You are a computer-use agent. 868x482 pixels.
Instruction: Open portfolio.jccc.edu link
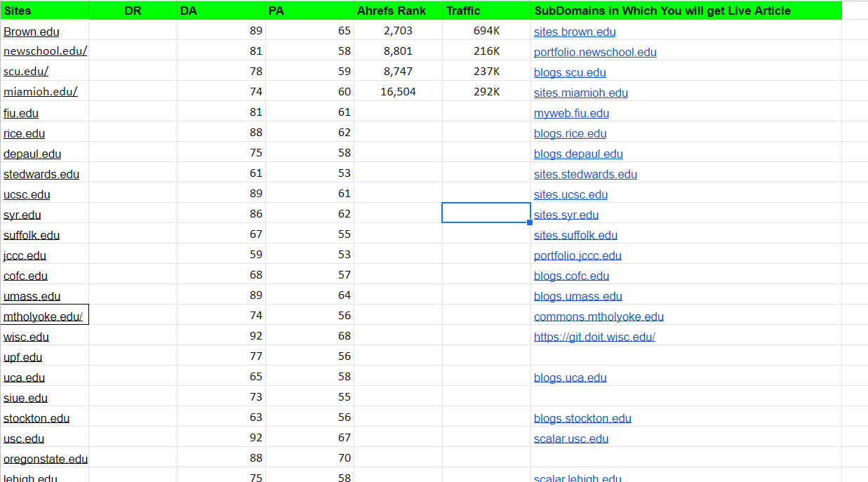(x=577, y=255)
